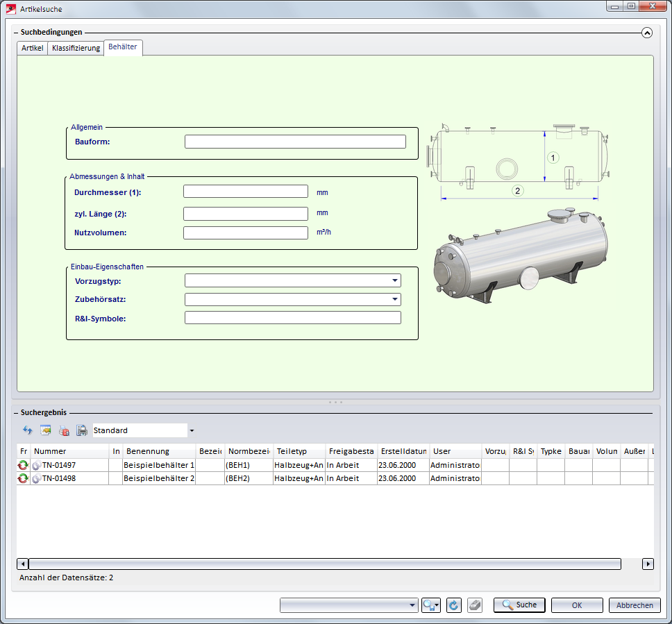The width and height of the screenshot is (672, 624).
Task: Switch to the Klassifizierung tab
Action: tap(76, 48)
